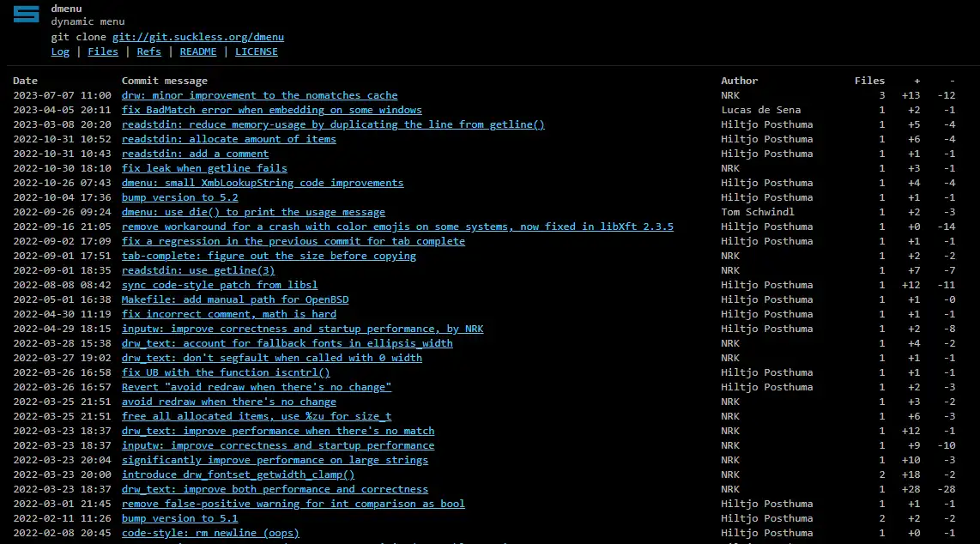Click the date '2022-02-08 20:45'
The height and width of the screenshot is (544, 980).
coord(62,534)
